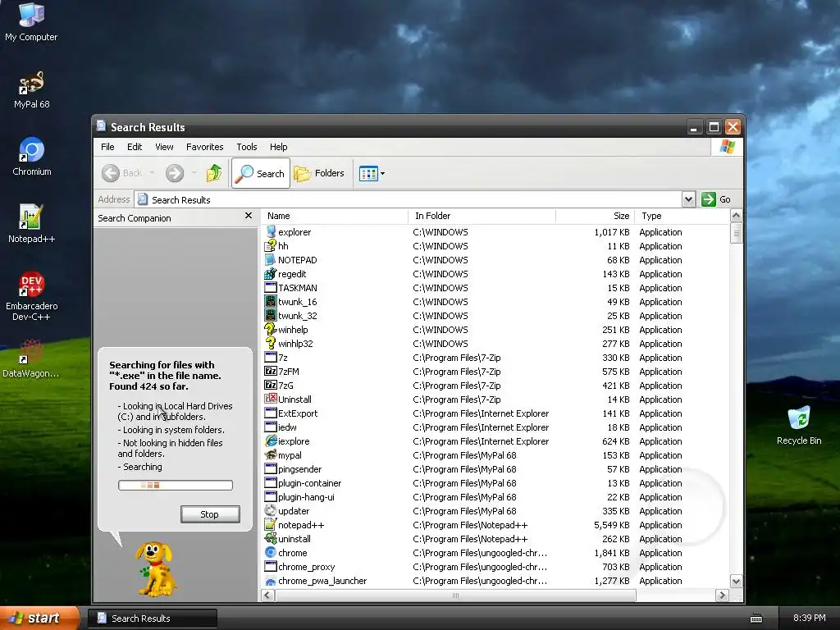
Task: Select the plugin-container file row
Action: click(x=496, y=482)
